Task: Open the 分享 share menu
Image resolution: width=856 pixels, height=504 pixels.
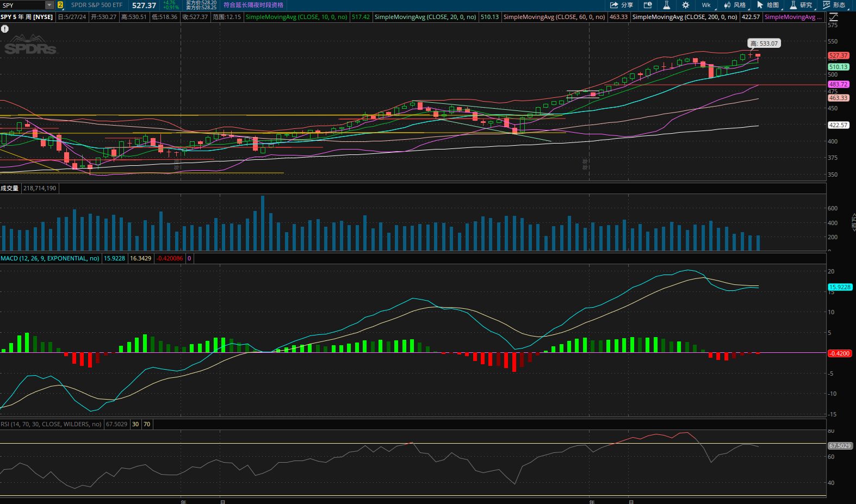Action: (x=622, y=5)
